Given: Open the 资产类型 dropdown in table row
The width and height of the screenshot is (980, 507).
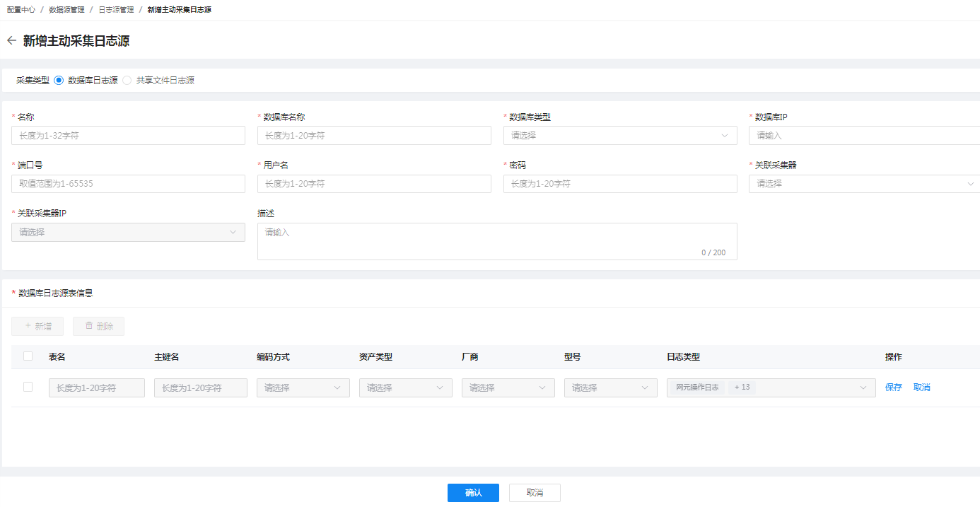Looking at the screenshot, I should [406, 387].
